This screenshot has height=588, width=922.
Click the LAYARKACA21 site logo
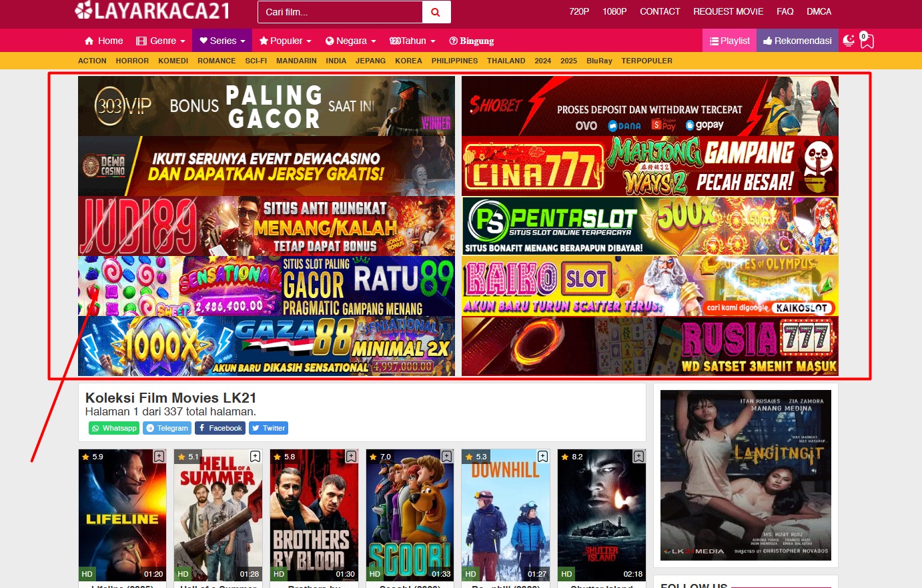(x=152, y=11)
